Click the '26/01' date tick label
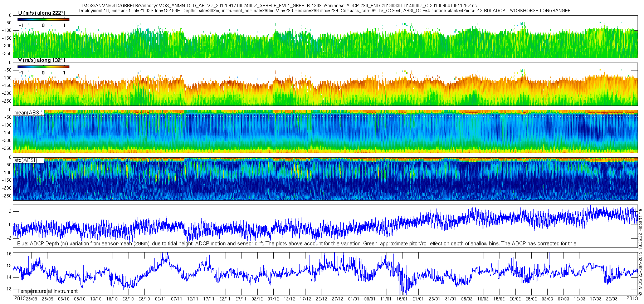Viewport: 644px width, 304px height. 434,299
